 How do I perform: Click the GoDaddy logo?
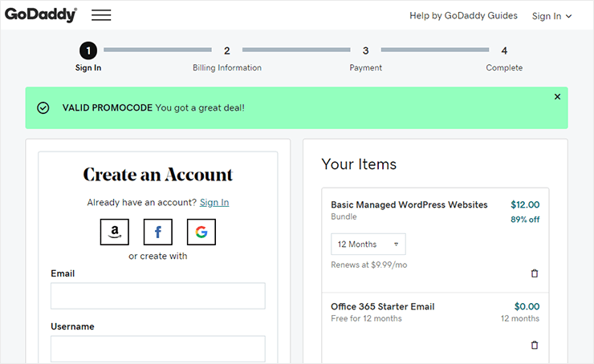pos(40,14)
